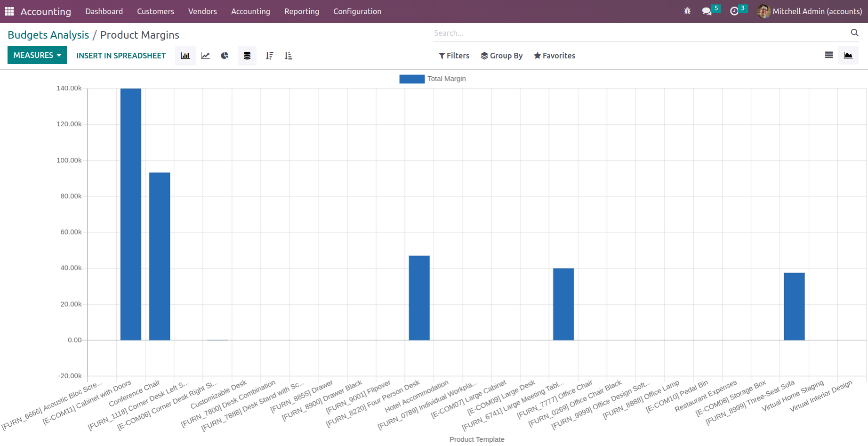The image size is (868, 446).
Task: Sort chart in ascending order
Action: [x=289, y=56]
